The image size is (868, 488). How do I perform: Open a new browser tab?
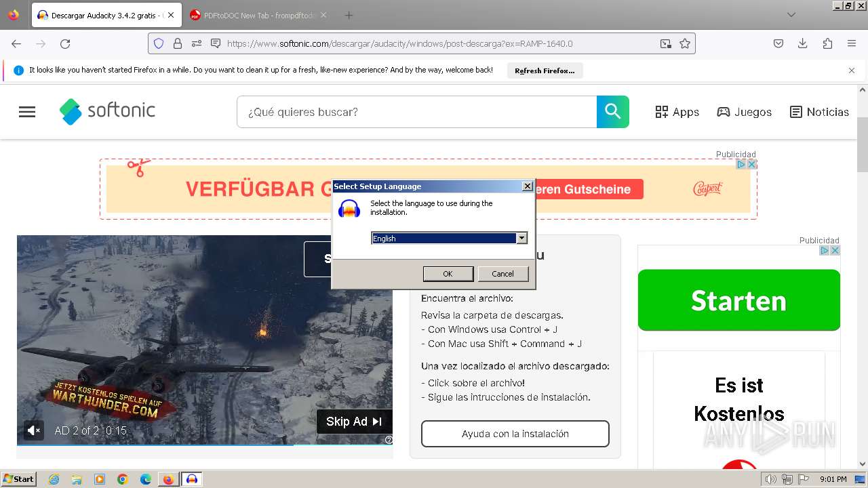(x=349, y=15)
